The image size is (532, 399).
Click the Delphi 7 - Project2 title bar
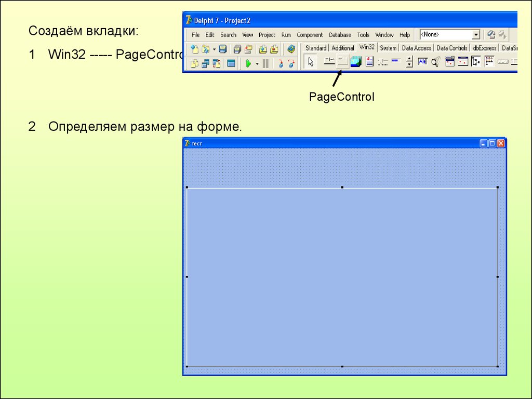pyautogui.click(x=350, y=20)
